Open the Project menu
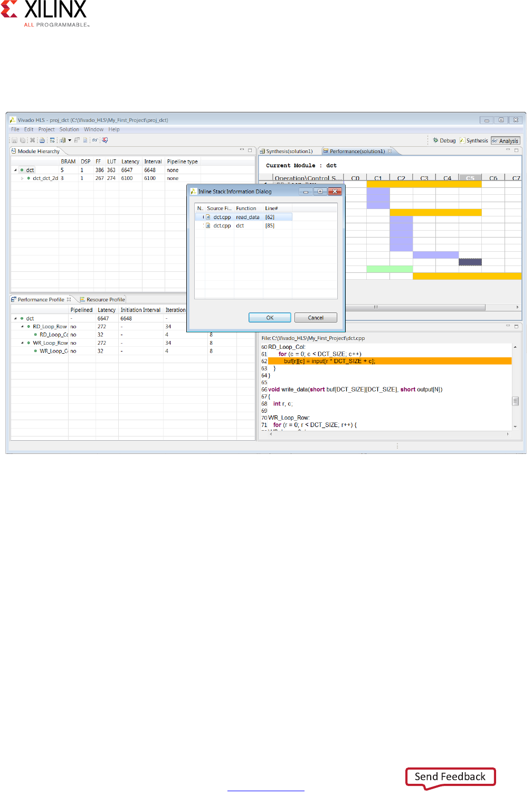 coord(46,129)
